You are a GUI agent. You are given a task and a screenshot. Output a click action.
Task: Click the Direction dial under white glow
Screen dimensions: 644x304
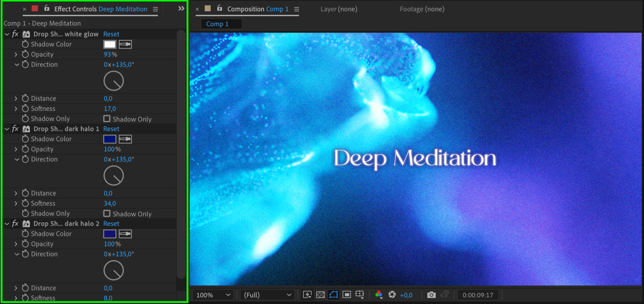(x=114, y=81)
